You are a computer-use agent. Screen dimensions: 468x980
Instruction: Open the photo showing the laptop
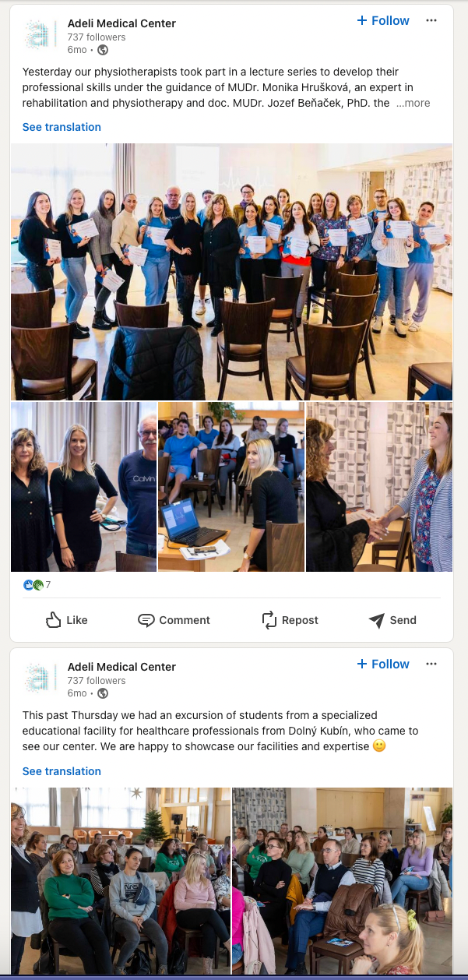tap(231, 487)
